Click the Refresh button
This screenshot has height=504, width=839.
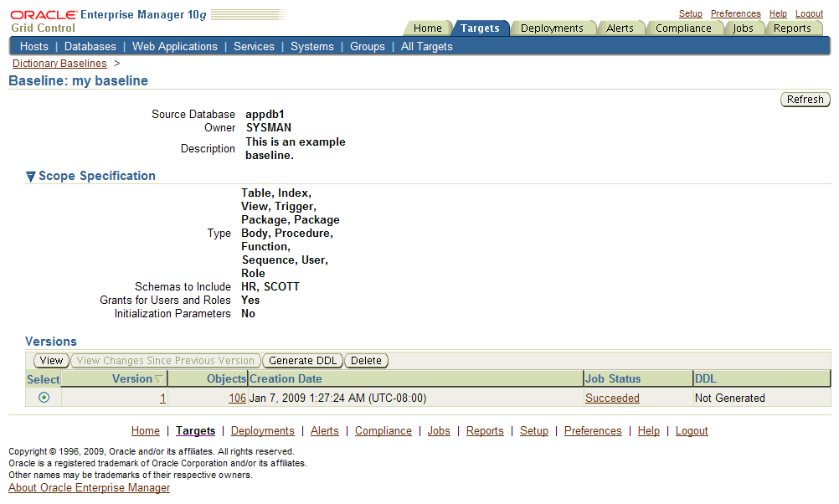tap(806, 100)
